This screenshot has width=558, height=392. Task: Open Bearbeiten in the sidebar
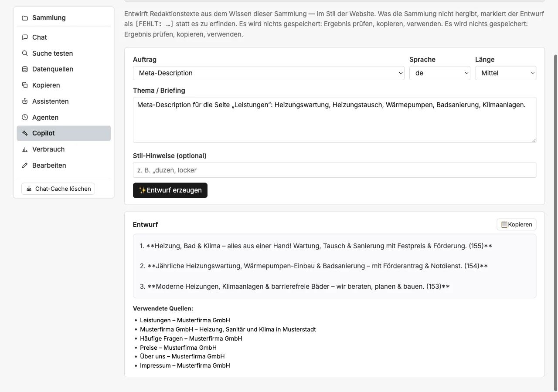(x=64, y=166)
